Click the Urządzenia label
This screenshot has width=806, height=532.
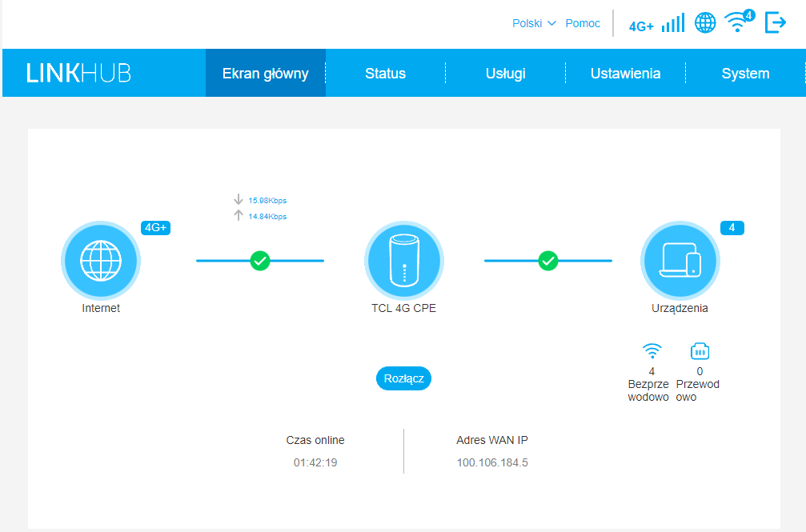point(680,308)
